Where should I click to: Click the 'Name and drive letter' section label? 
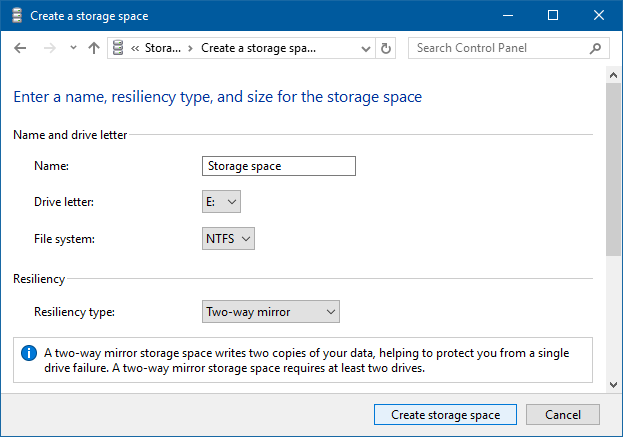[x=70, y=135]
